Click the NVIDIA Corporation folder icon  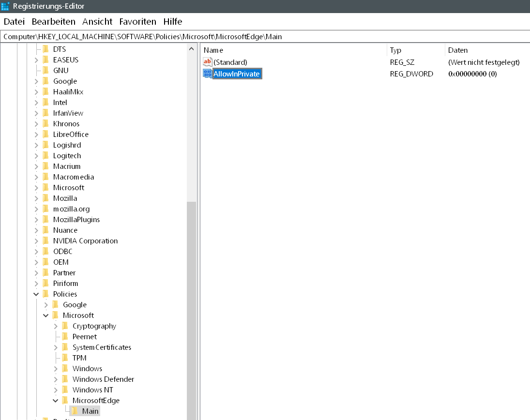(x=45, y=241)
